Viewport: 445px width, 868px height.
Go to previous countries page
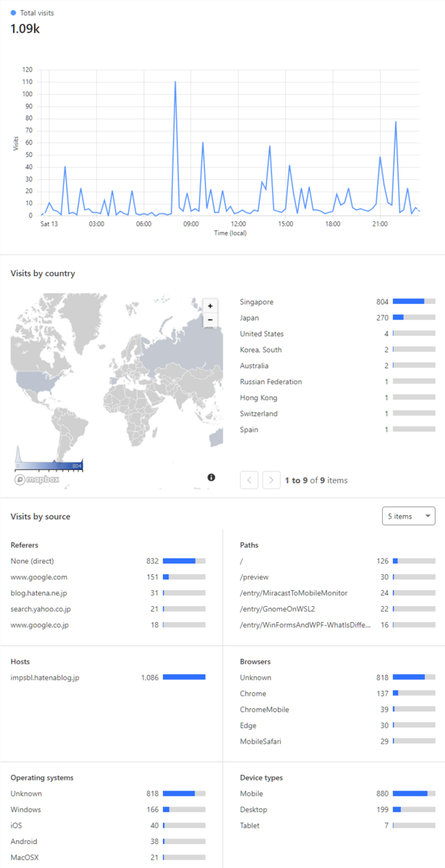pos(249,480)
